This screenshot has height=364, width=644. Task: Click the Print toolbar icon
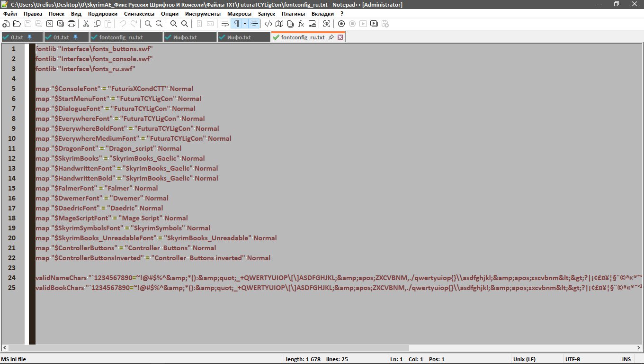tap(72, 24)
